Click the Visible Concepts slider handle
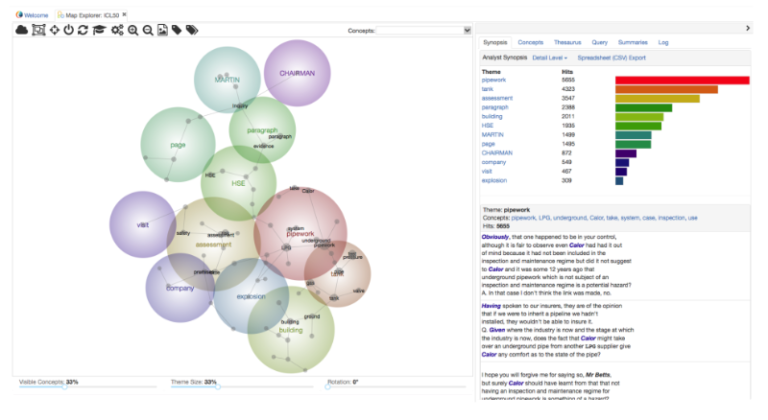The width and height of the screenshot is (768, 420). tap(64, 386)
